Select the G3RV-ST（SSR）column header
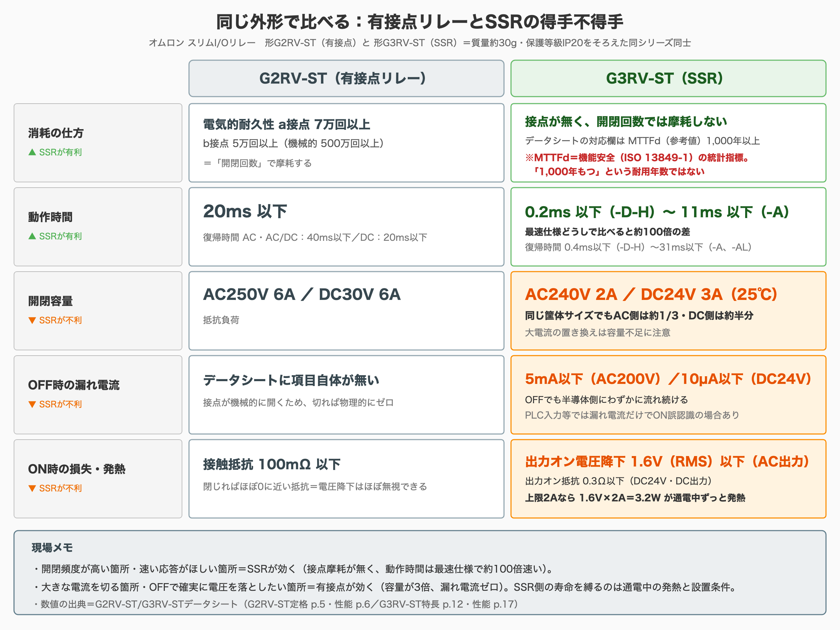The width and height of the screenshot is (840, 630). 668,78
